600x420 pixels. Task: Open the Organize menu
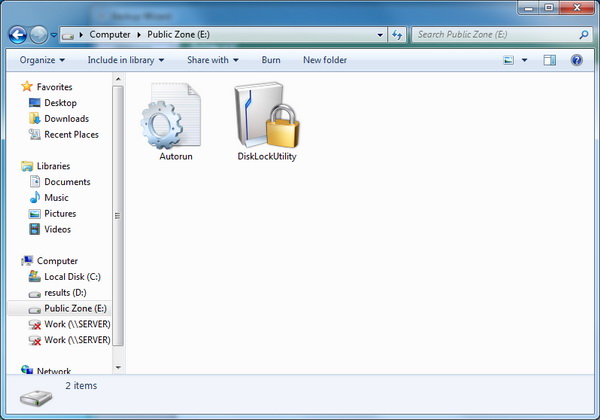(42, 60)
